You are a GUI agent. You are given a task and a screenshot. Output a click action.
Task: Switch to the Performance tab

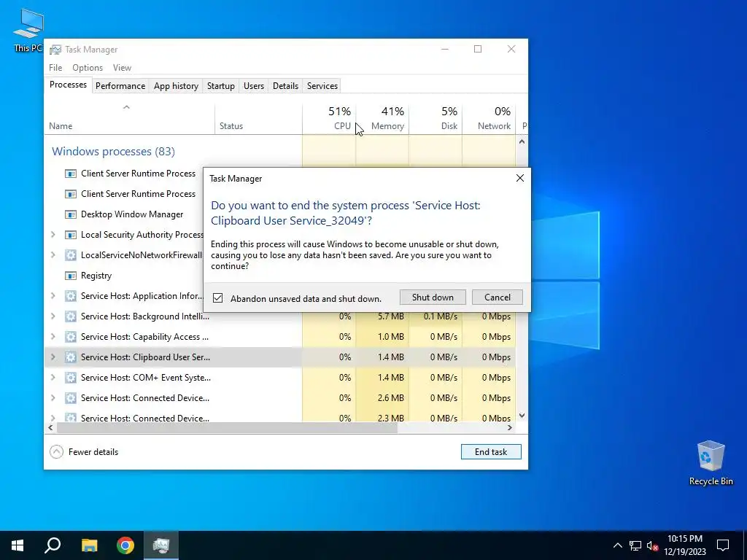pos(120,86)
